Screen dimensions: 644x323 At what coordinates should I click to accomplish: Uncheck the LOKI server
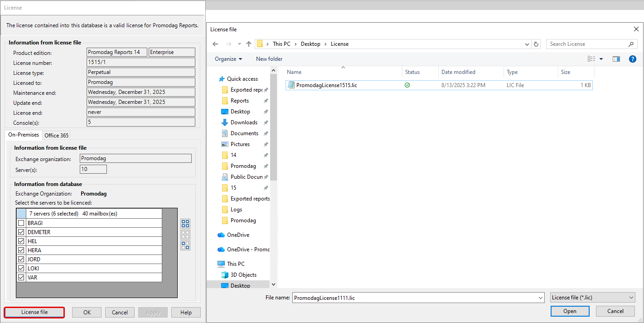click(21, 268)
